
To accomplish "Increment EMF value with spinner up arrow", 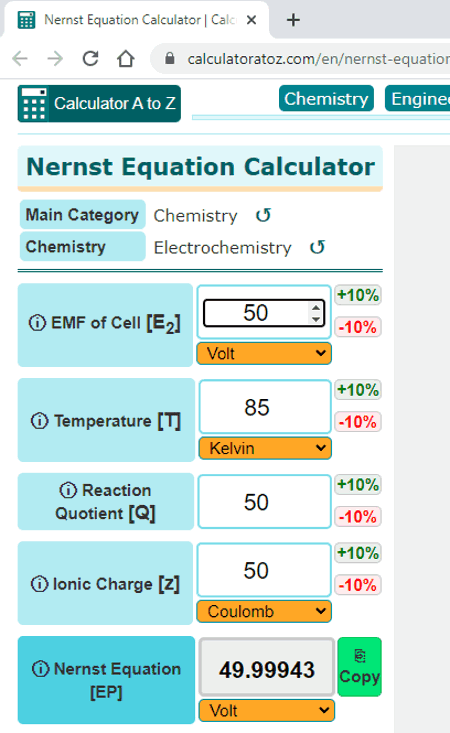I will 316,308.
